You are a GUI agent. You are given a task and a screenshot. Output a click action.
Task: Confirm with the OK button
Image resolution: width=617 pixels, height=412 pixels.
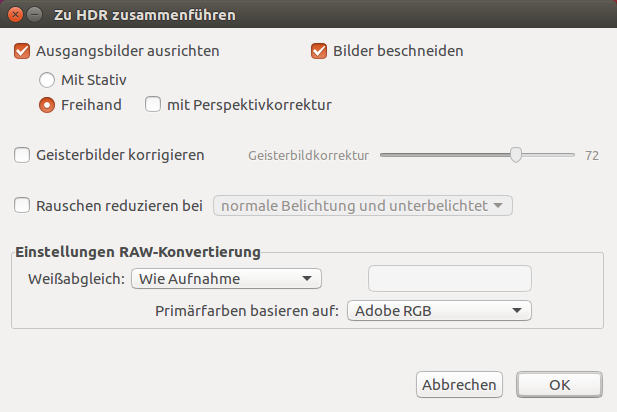559,384
